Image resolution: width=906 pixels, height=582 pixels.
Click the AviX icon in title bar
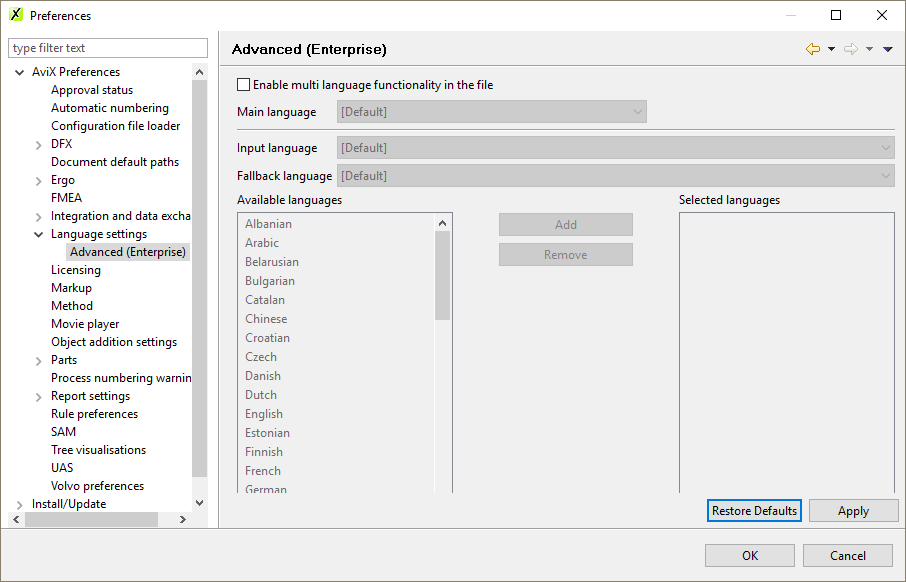tap(16, 15)
